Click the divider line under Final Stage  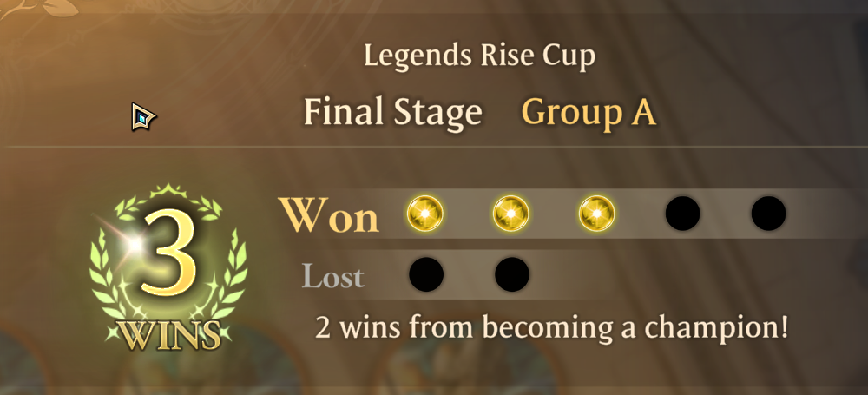pyautogui.click(x=434, y=147)
